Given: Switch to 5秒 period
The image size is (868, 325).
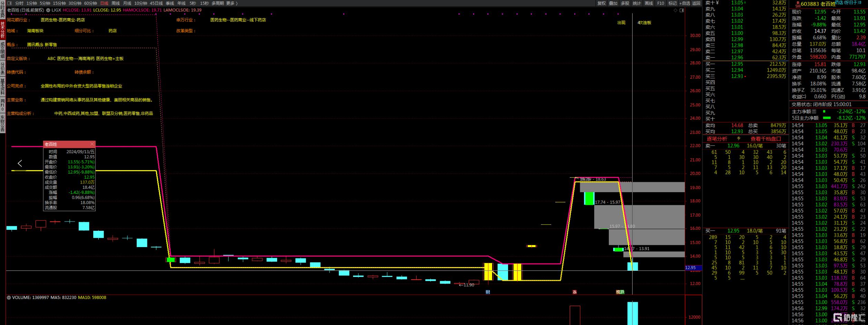Looking at the screenshot, I should pos(193,3).
